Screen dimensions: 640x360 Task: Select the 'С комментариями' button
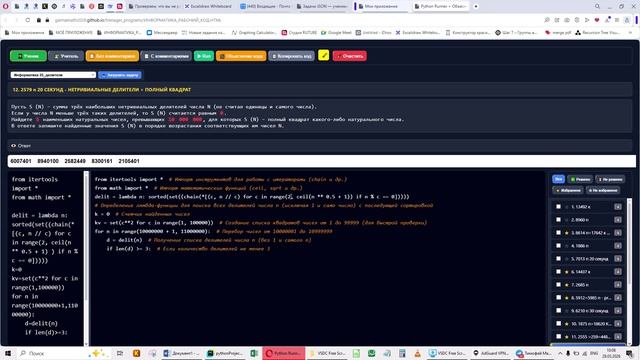pos(166,56)
